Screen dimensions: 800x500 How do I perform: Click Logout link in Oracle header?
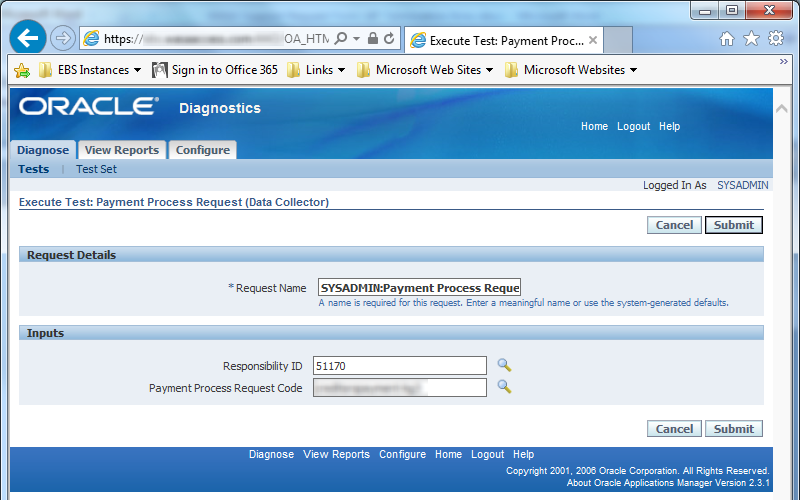[x=634, y=126]
